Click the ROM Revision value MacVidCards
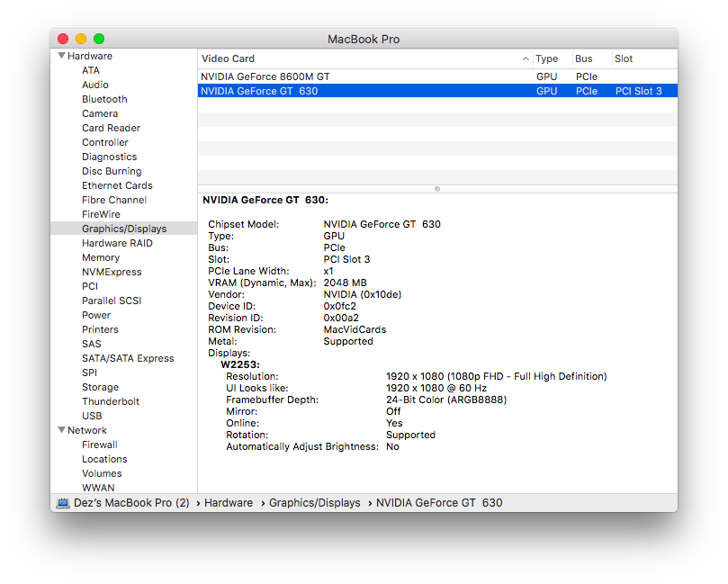Viewport: 728px width, 584px height. (355, 329)
